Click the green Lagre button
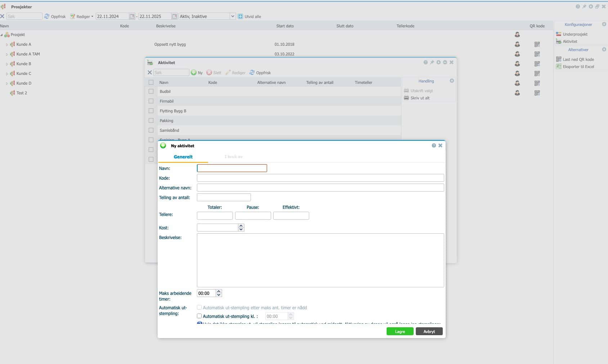The width and height of the screenshot is (608, 364). [400, 332]
